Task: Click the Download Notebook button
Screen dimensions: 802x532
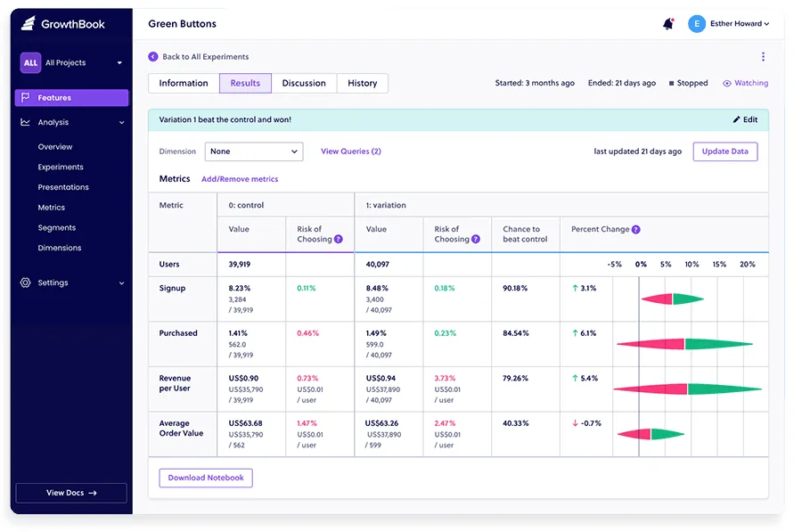Action: pos(206,478)
